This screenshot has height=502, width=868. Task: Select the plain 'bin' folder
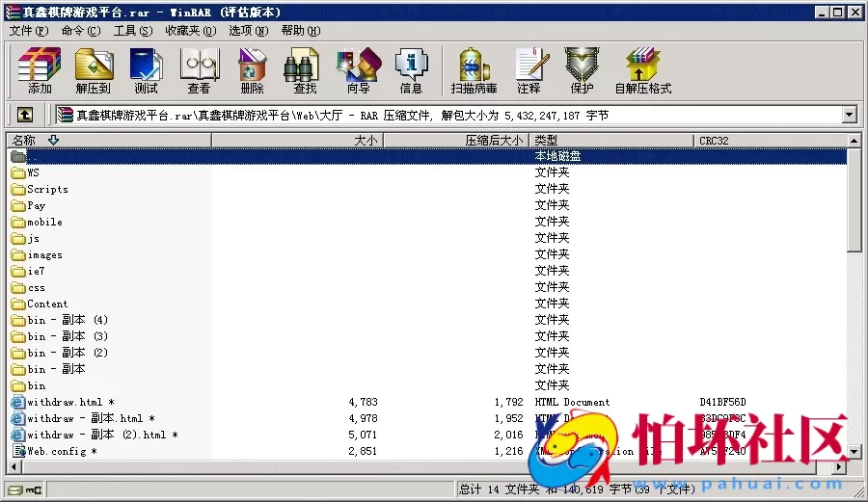tap(37, 385)
